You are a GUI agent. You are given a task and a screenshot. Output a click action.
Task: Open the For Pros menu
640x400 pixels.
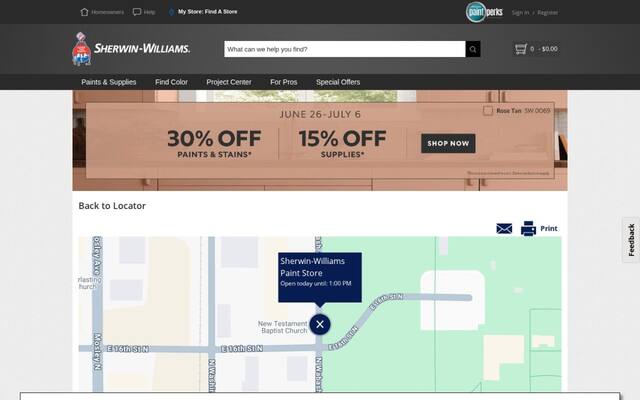[283, 82]
